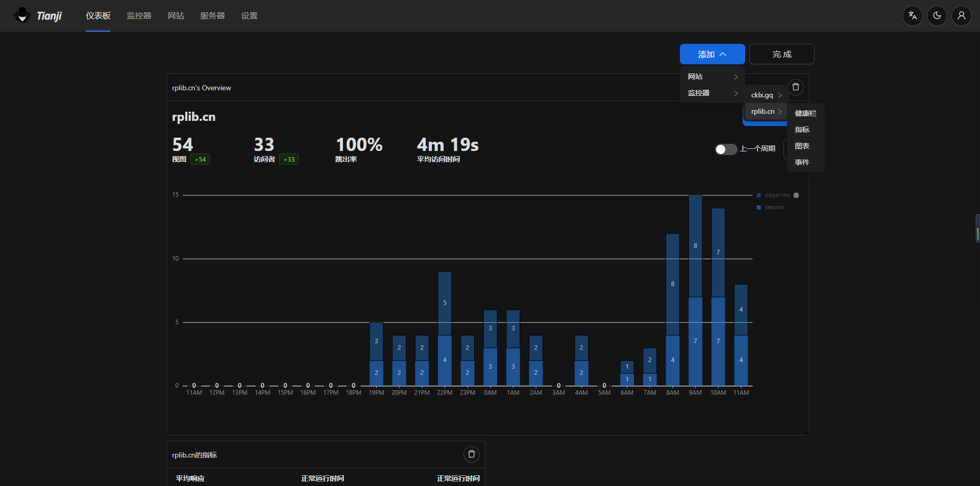
Task: Click the Tianji logo icon
Action: 22,15
